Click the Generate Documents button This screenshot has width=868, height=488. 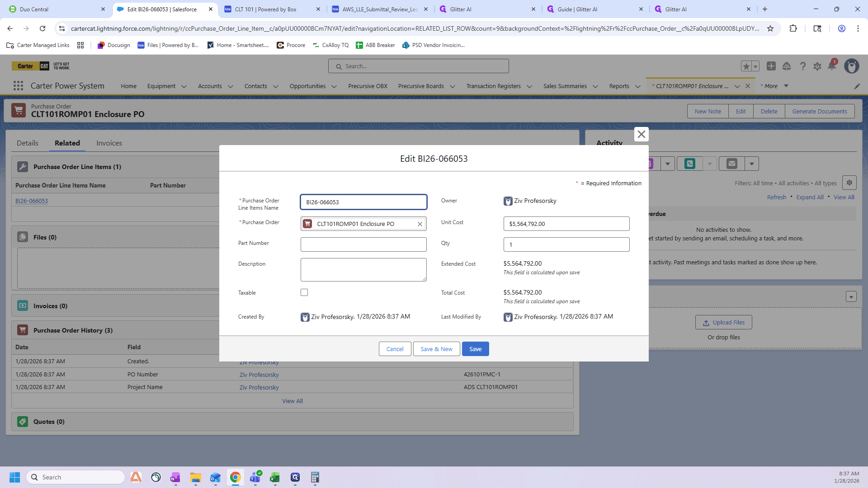[x=820, y=111]
